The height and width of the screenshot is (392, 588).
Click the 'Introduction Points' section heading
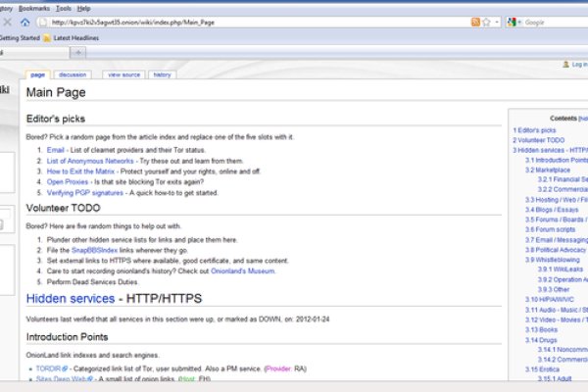coord(67,337)
